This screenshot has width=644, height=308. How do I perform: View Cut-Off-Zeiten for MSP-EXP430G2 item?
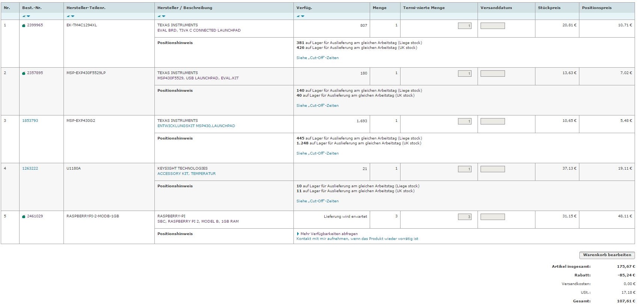[x=317, y=153]
